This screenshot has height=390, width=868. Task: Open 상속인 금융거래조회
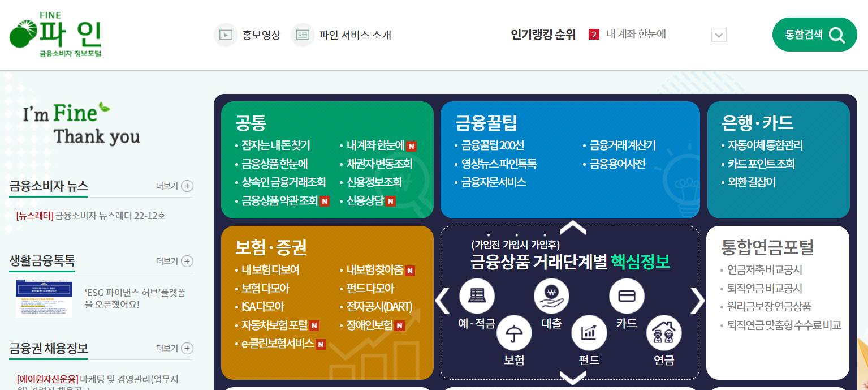[283, 182]
